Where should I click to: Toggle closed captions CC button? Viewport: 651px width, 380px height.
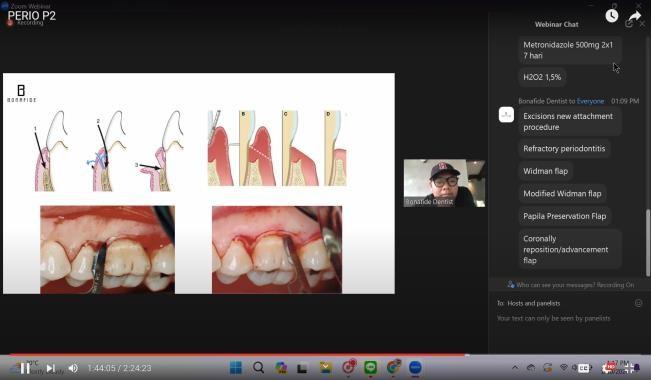(584, 368)
